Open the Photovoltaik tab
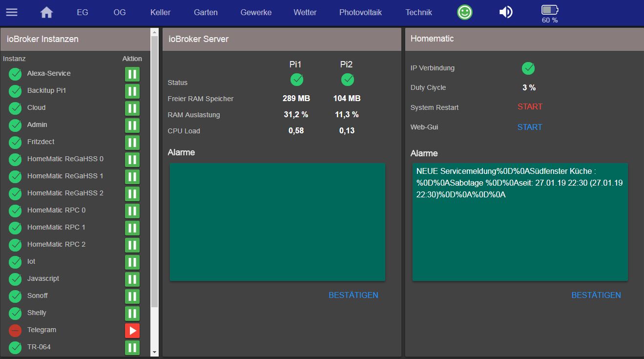Image resolution: width=644 pixels, height=359 pixels. pyautogui.click(x=361, y=12)
